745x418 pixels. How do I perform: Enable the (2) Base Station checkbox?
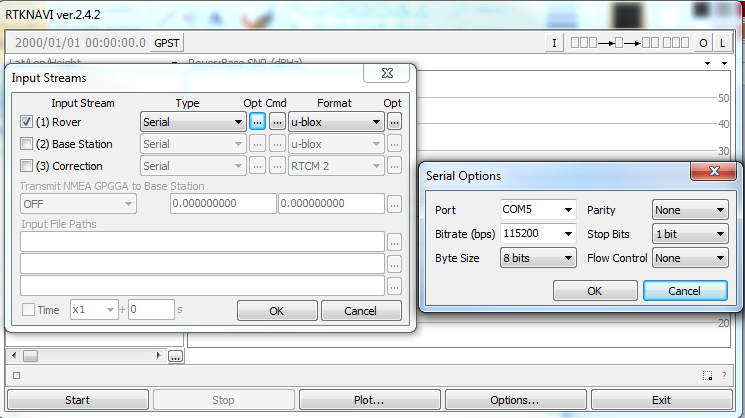tap(27, 144)
